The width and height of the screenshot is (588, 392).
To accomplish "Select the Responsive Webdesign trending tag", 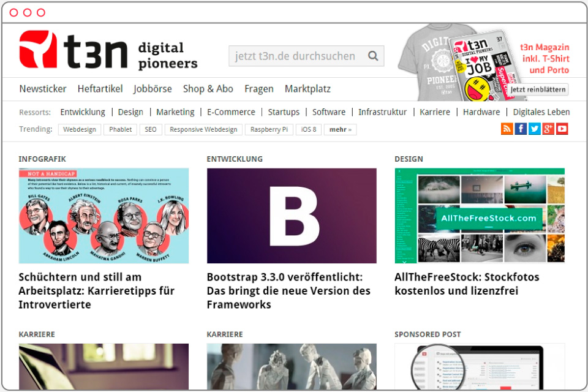I will click(x=203, y=129).
